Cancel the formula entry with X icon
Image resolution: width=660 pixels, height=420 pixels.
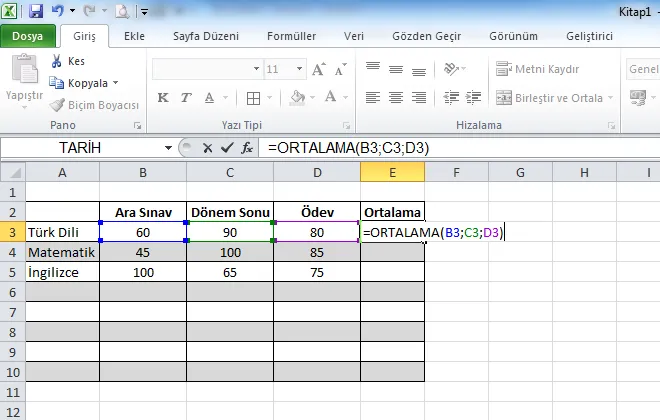point(208,147)
